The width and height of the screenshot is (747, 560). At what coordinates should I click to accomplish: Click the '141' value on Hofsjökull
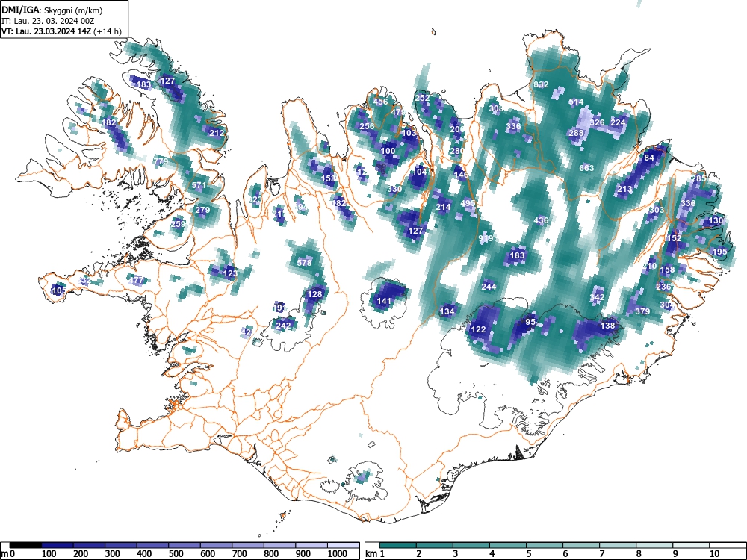coord(383,301)
